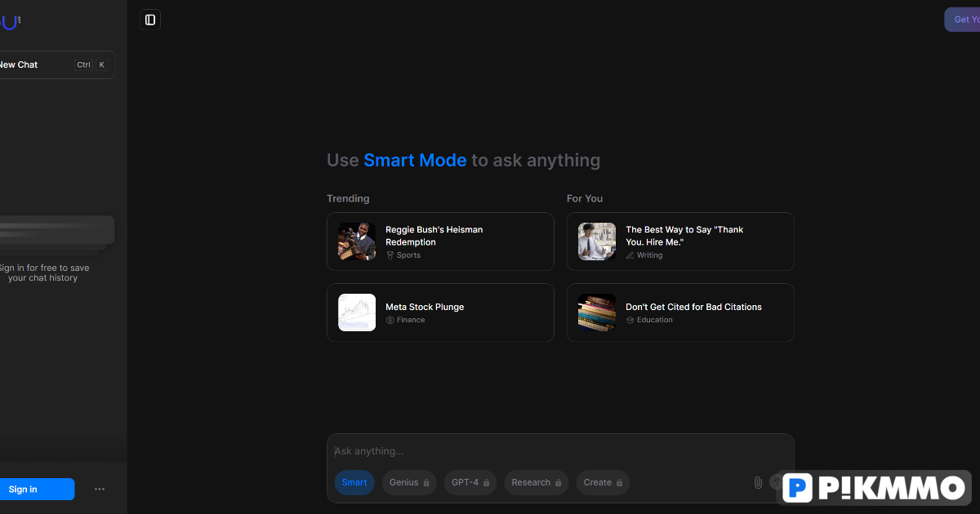Click the trophy icon beside Sports
The width and height of the screenshot is (980, 514).
[x=390, y=255]
